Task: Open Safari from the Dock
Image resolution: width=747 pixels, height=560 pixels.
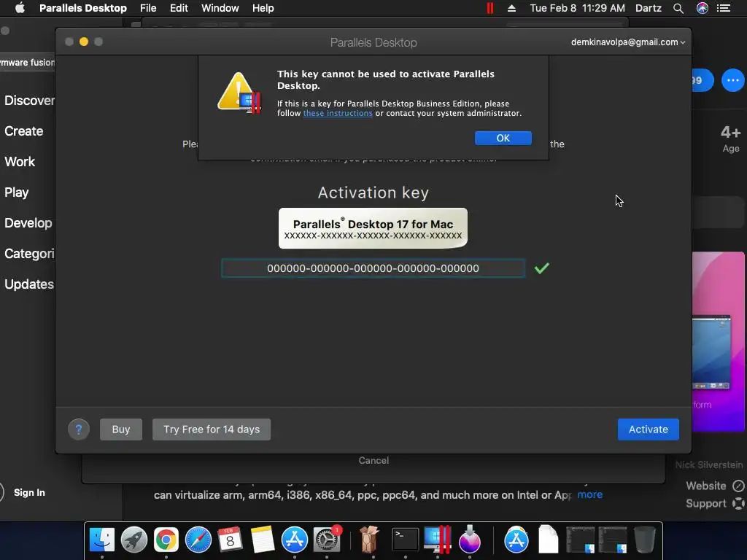Action: (x=198, y=540)
